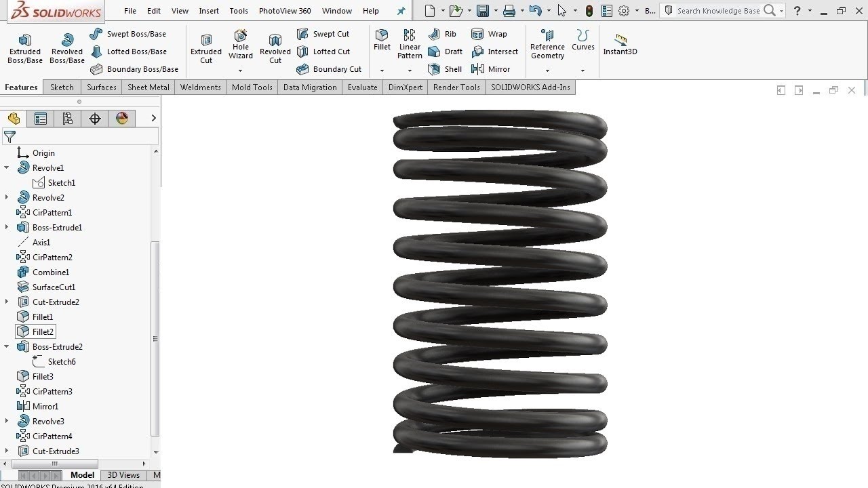Open Reference Geometry tools
This screenshot has width=868, height=488.
[547, 44]
